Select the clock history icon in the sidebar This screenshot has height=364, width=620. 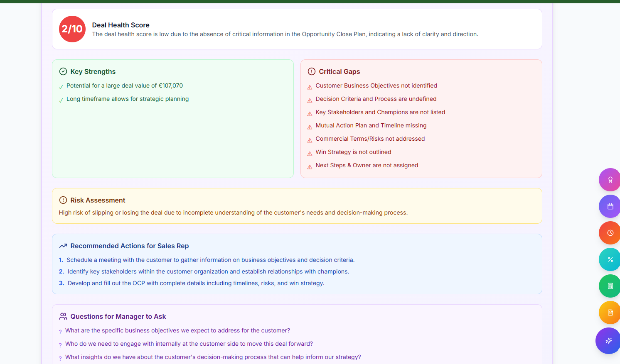pyautogui.click(x=610, y=233)
